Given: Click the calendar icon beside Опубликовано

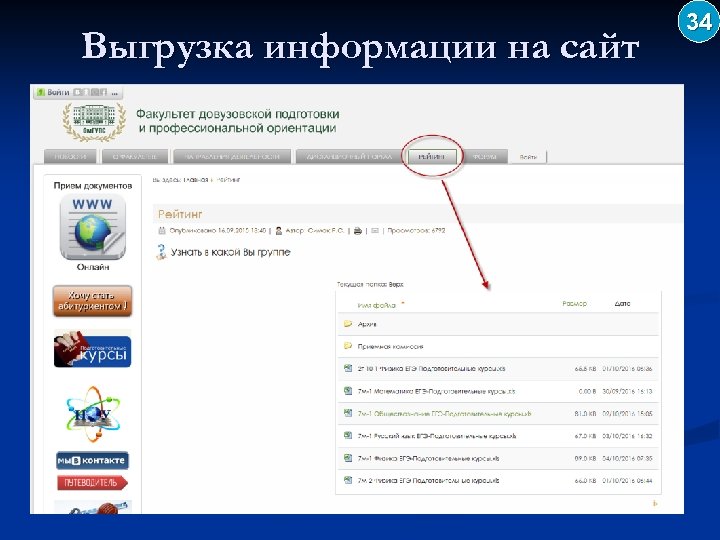Looking at the screenshot, I should click(x=162, y=231).
